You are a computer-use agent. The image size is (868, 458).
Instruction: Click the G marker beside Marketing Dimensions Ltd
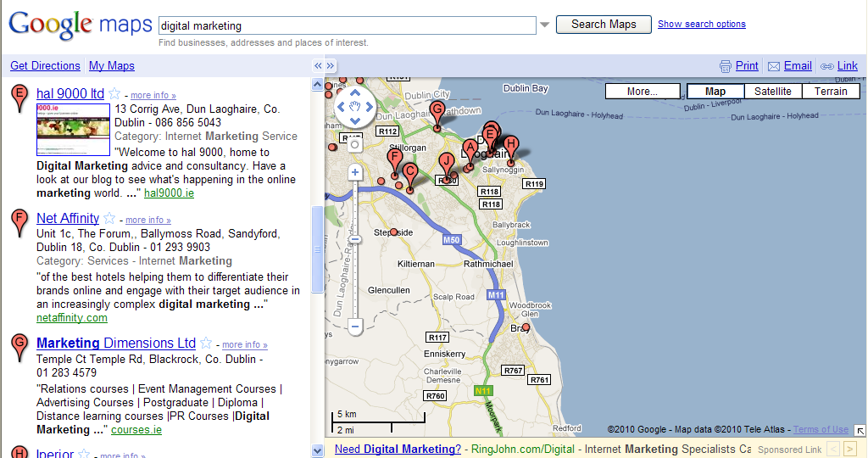(x=20, y=348)
